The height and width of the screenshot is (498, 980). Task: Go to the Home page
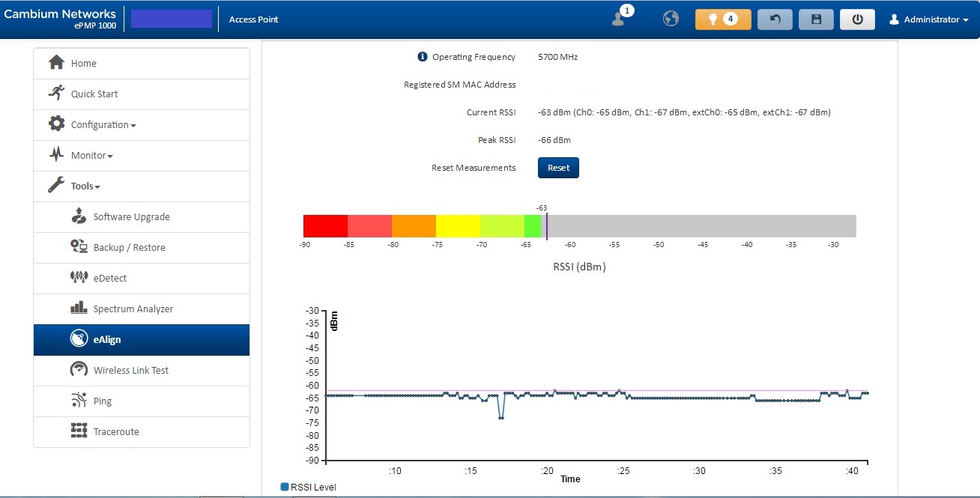point(83,64)
